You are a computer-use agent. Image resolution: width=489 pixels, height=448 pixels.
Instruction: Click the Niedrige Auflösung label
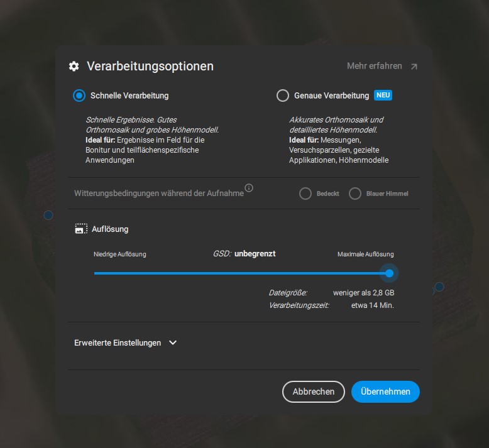click(120, 254)
